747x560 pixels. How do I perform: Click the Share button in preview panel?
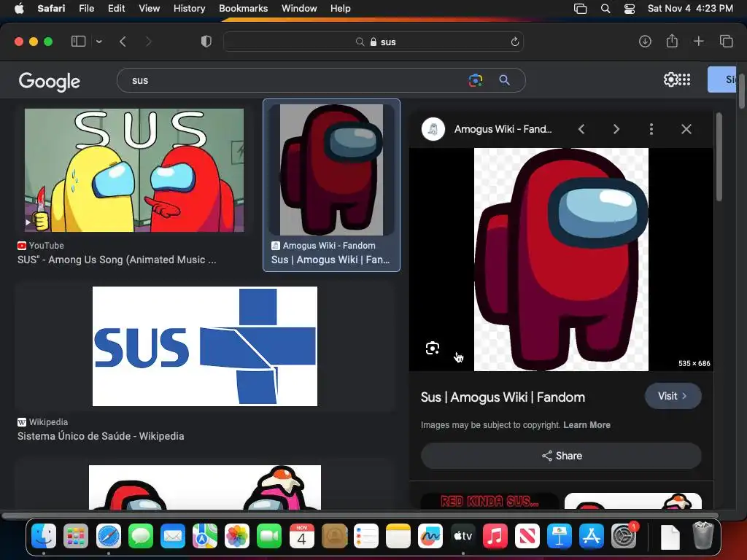point(561,456)
